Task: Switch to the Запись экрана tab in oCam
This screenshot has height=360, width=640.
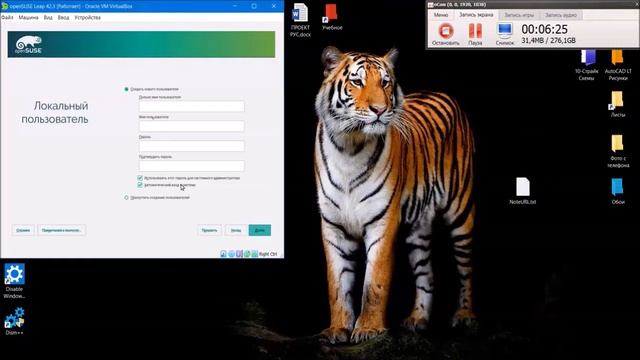Action: point(476,15)
